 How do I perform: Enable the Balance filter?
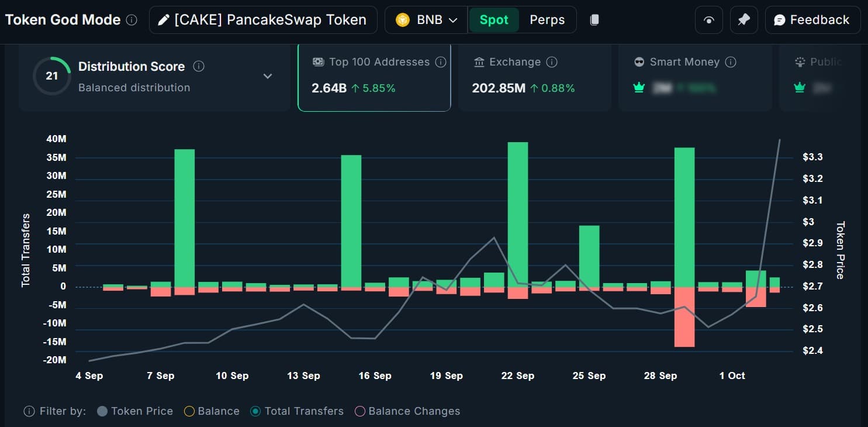189,411
